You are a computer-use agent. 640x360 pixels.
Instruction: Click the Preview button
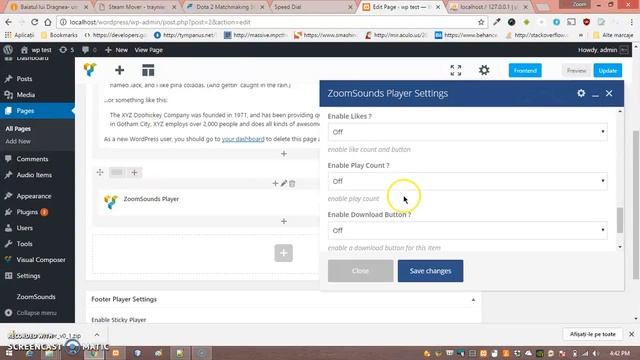(576, 70)
